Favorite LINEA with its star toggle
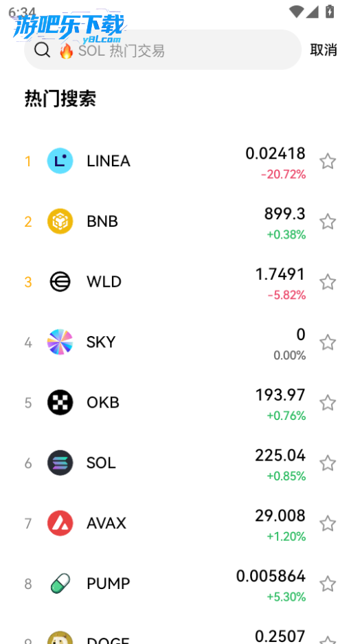 (x=328, y=162)
